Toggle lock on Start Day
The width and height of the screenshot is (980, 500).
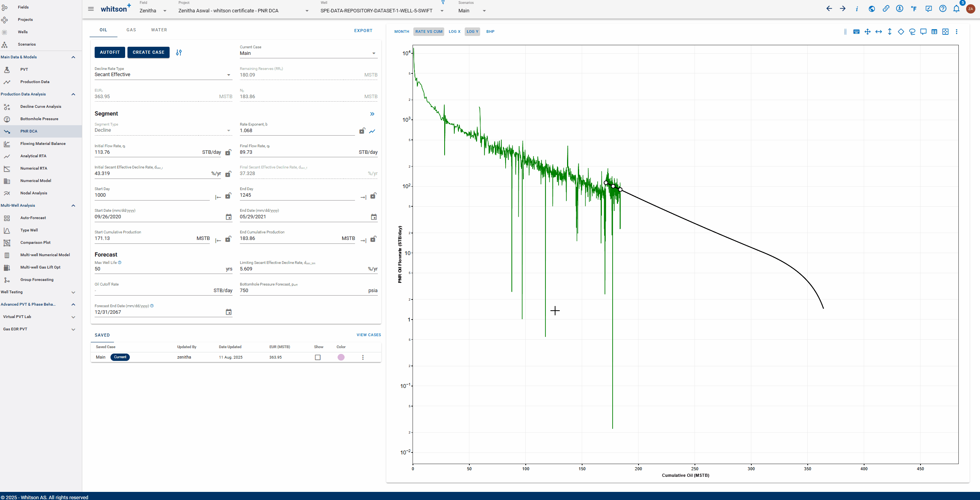pos(228,196)
